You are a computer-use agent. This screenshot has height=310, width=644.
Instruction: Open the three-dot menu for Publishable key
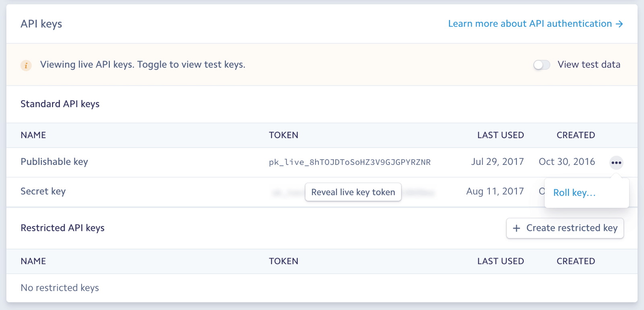tap(616, 162)
